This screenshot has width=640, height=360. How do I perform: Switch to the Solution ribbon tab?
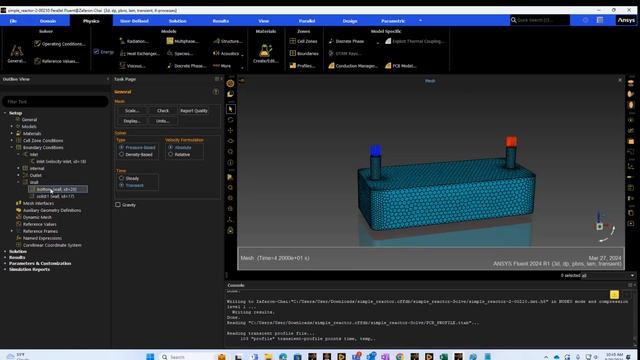178,21
